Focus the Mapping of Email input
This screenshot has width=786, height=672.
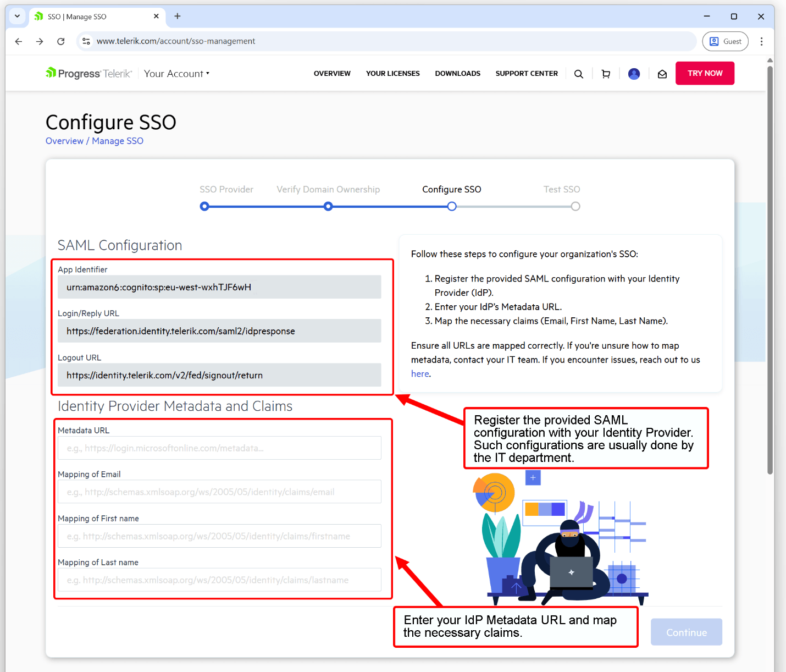point(219,492)
